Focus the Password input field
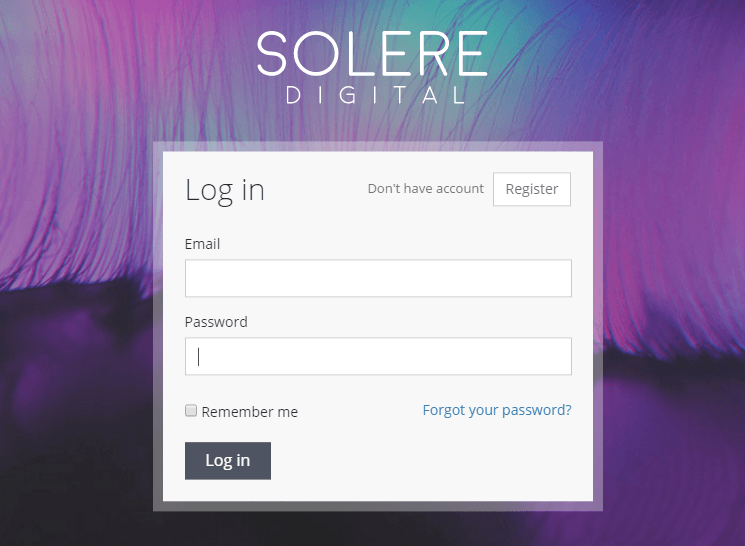Image resolution: width=745 pixels, height=546 pixels. (378, 356)
